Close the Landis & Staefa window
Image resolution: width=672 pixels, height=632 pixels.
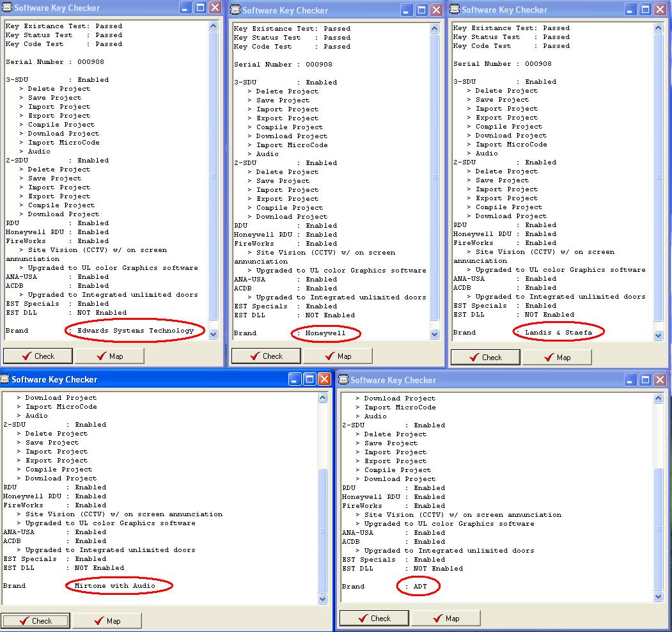pyautogui.click(x=660, y=10)
